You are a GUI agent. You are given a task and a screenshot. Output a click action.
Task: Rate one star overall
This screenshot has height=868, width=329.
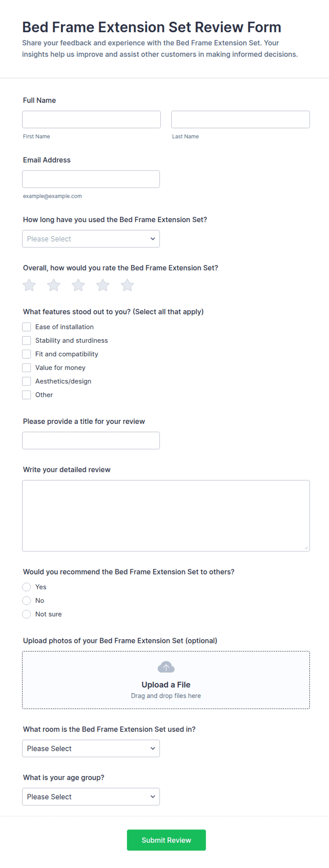(x=29, y=285)
